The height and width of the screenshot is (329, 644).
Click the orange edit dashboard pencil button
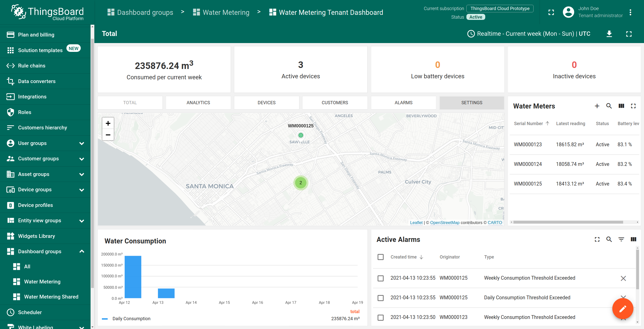point(622,309)
